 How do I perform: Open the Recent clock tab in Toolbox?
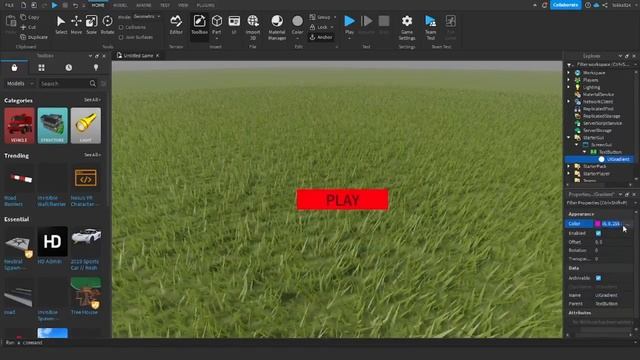(69, 68)
